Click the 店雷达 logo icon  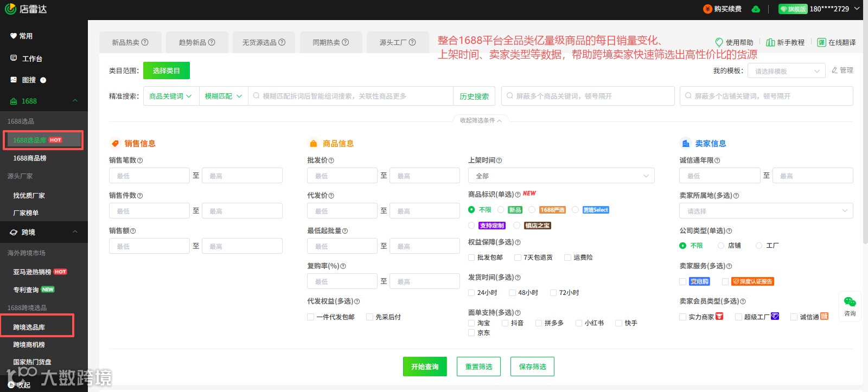(x=10, y=9)
